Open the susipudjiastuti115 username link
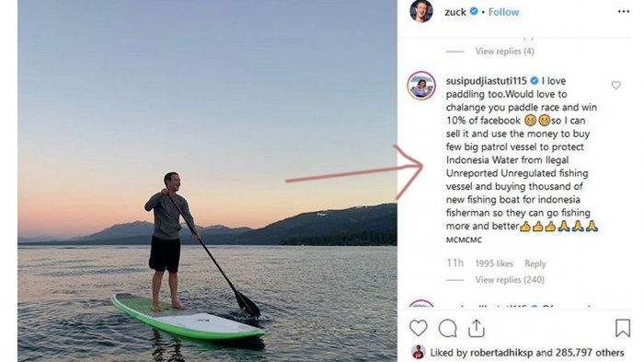Viewport: 644px width, 362px height. point(487,81)
